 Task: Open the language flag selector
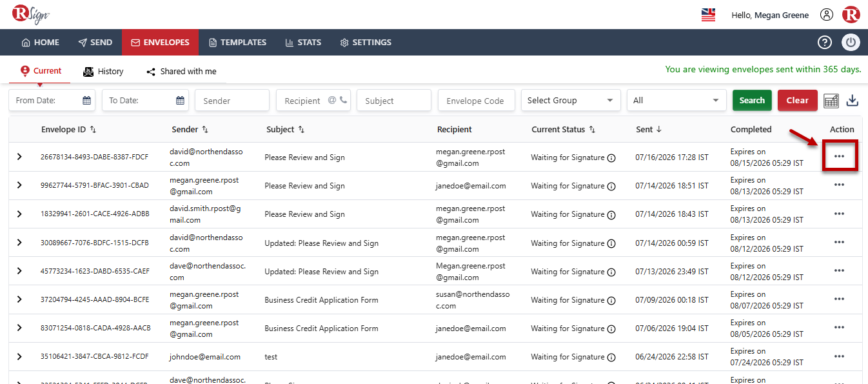[x=708, y=15]
